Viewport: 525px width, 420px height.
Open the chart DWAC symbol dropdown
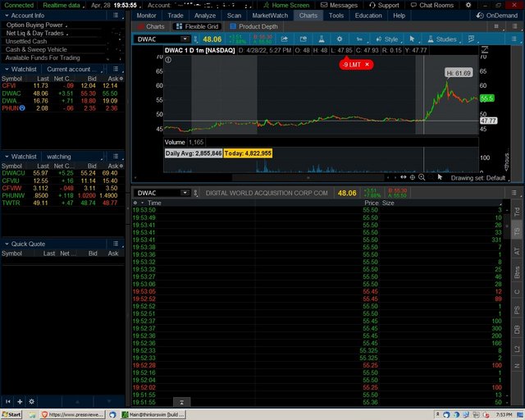coord(185,39)
